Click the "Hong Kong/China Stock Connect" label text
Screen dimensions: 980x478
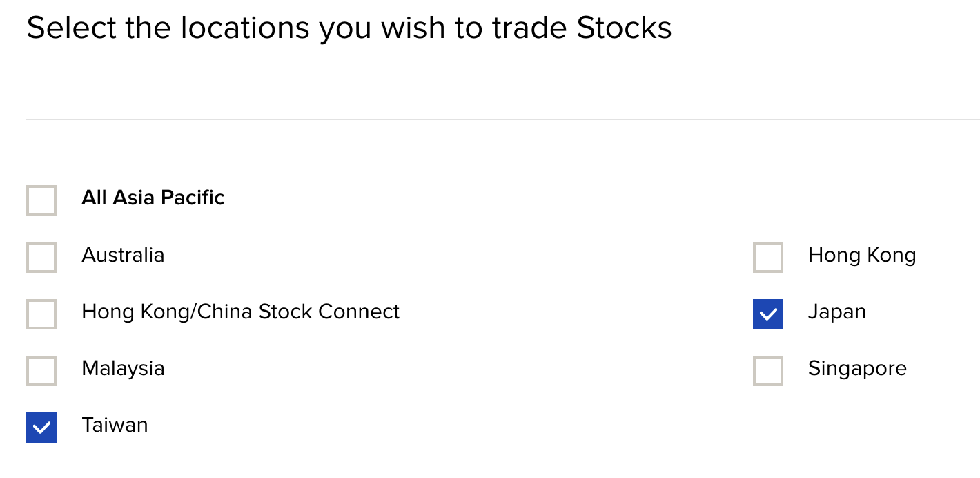pos(241,312)
